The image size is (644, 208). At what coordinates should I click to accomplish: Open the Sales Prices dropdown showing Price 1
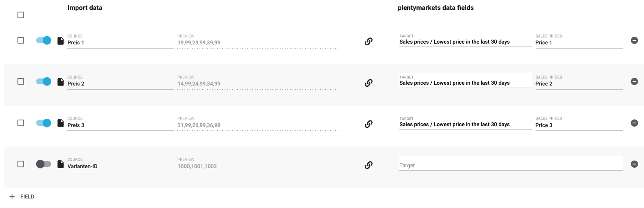coord(578,42)
